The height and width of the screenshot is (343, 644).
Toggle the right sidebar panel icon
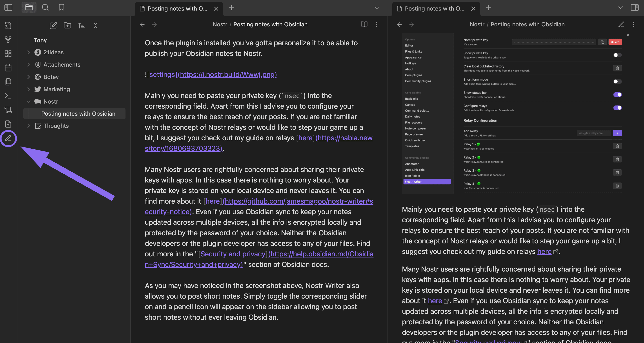635,7
